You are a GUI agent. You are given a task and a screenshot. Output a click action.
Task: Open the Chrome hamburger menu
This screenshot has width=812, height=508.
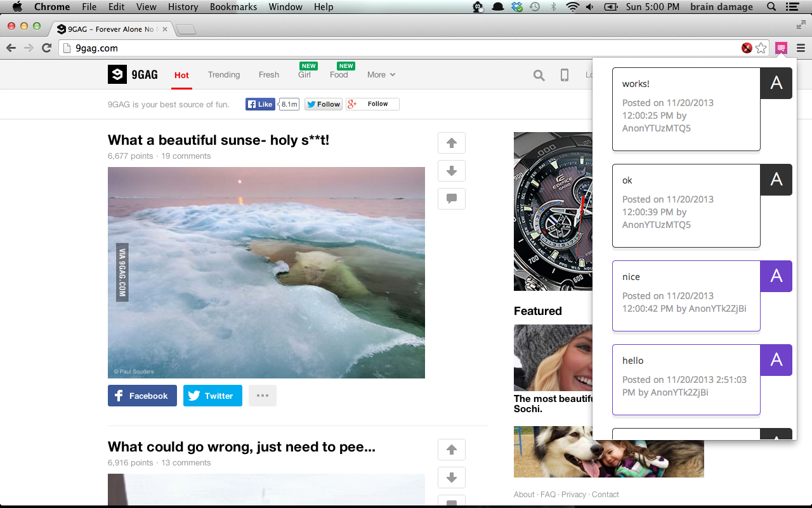pos(801,48)
